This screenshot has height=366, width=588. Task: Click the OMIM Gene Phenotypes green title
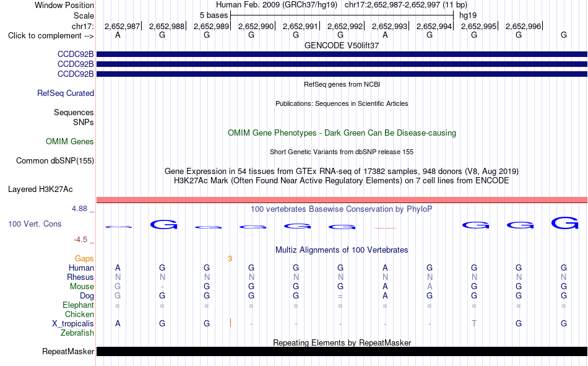342,133
